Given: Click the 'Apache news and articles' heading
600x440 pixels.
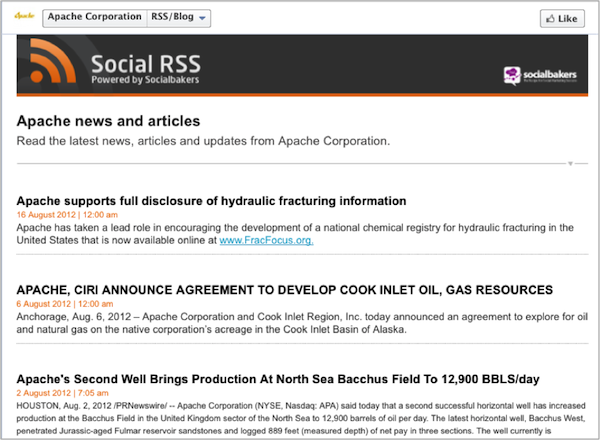Looking at the screenshot, I should [108, 121].
